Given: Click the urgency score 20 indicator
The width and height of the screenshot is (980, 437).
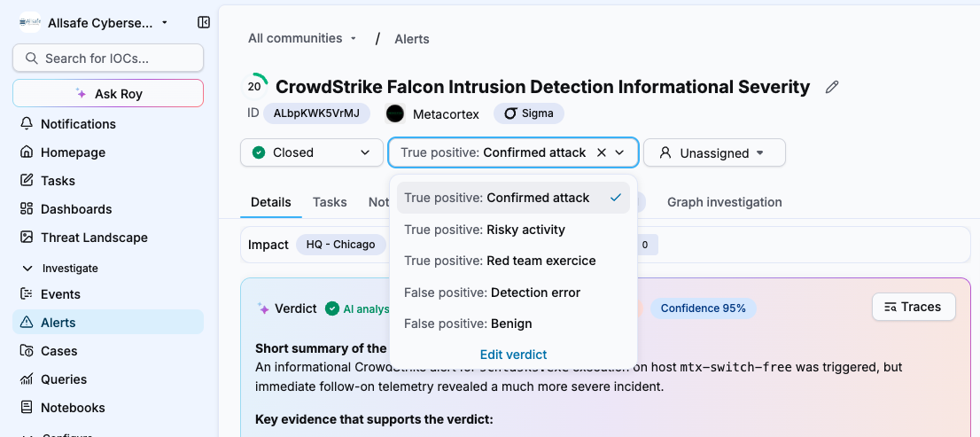Looking at the screenshot, I should click(x=254, y=86).
